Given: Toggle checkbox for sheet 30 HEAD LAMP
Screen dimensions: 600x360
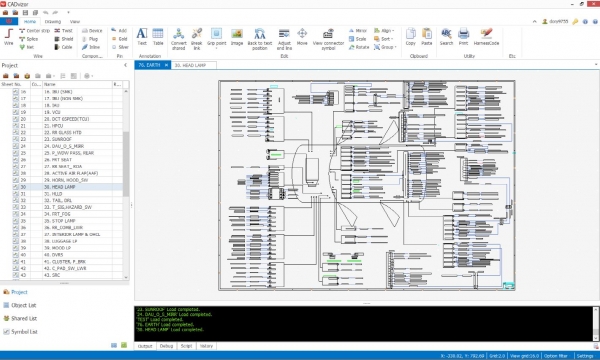Looking at the screenshot, I should [x=16, y=187].
